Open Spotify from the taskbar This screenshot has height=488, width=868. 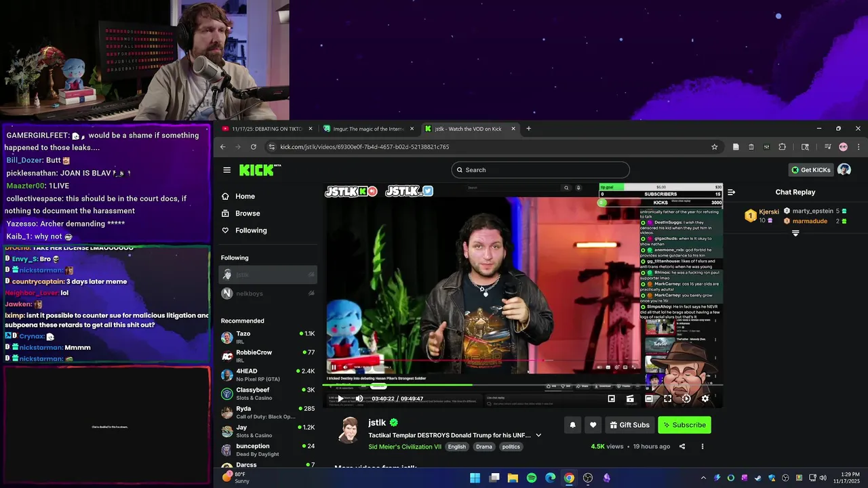tap(532, 478)
